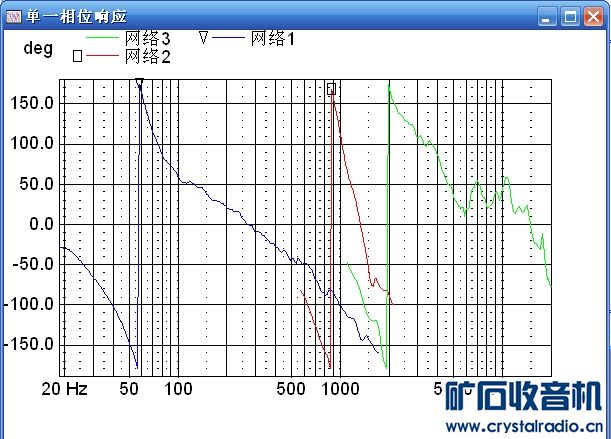Click the 100.0 y-axis value
Screen dimensions: 611x439
[x=32, y=143]
